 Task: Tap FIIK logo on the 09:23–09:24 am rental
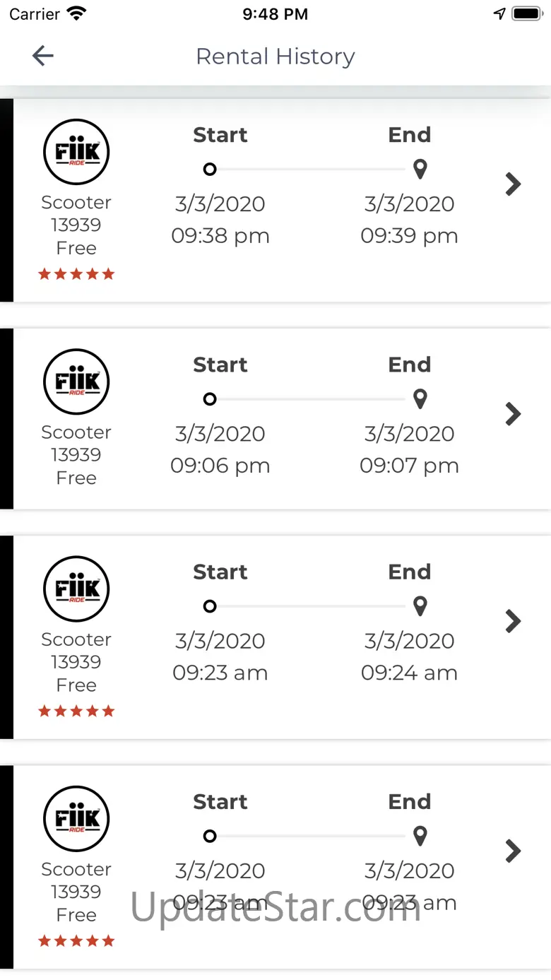click(76, 589)
